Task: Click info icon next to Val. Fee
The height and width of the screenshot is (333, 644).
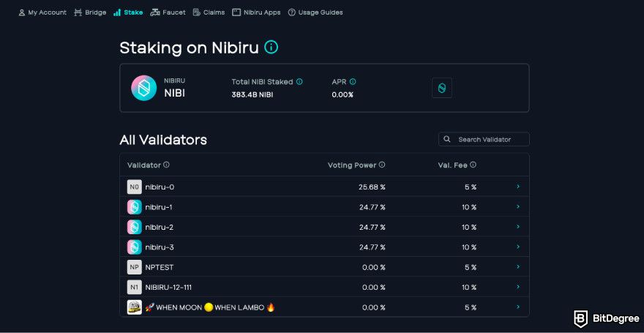Action: point(473,165)
